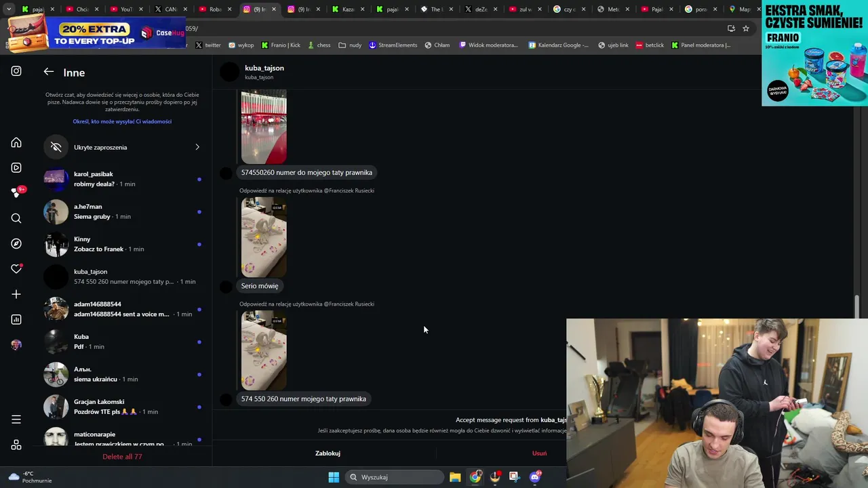
Task: Open the Windows Start button
Action: pyautogui.click(x=334, y=477)
